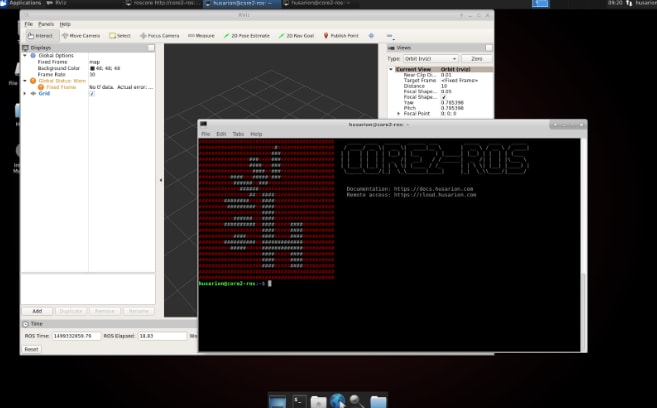Click the blue add-tool plus icon
657x408 pixels.
click(x=371, y=36)
